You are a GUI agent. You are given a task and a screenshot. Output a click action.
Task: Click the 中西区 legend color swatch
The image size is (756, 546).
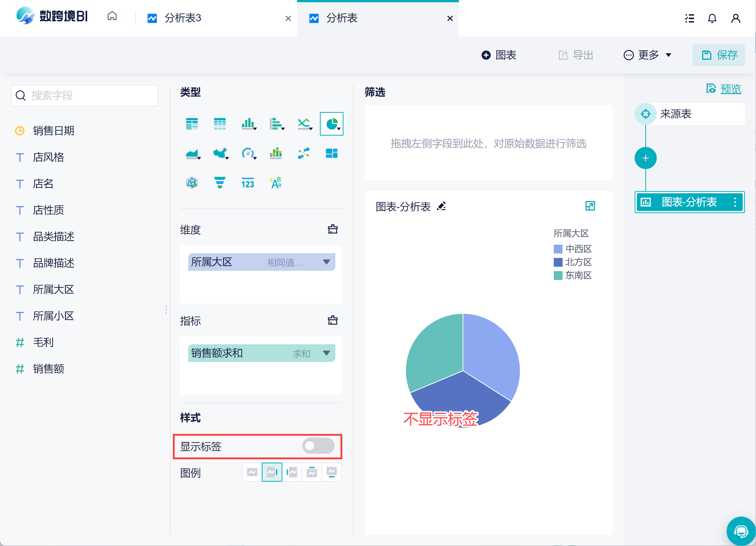[558, 249]
